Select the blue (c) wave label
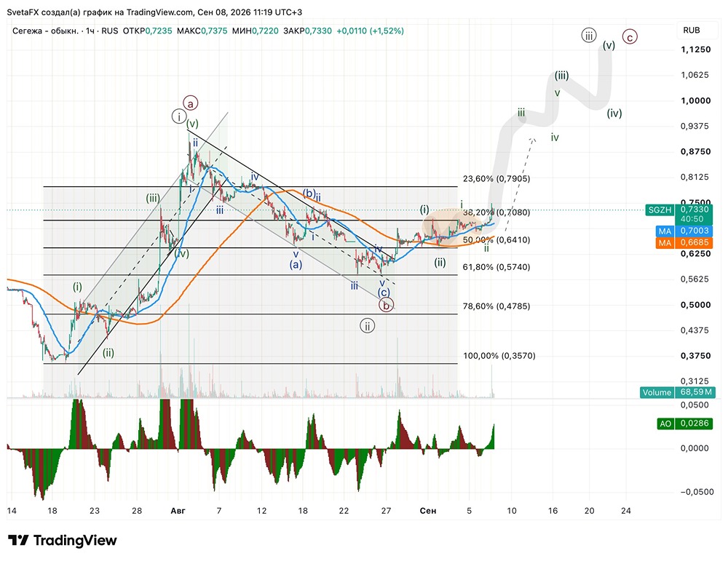Viewport: 728px width, 561px height. (x=384, y=293)
